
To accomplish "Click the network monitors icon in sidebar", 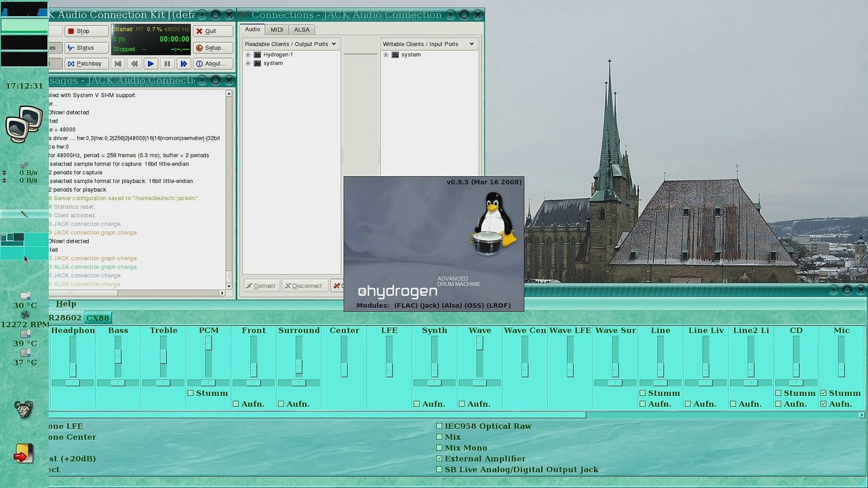I will 24,124.
